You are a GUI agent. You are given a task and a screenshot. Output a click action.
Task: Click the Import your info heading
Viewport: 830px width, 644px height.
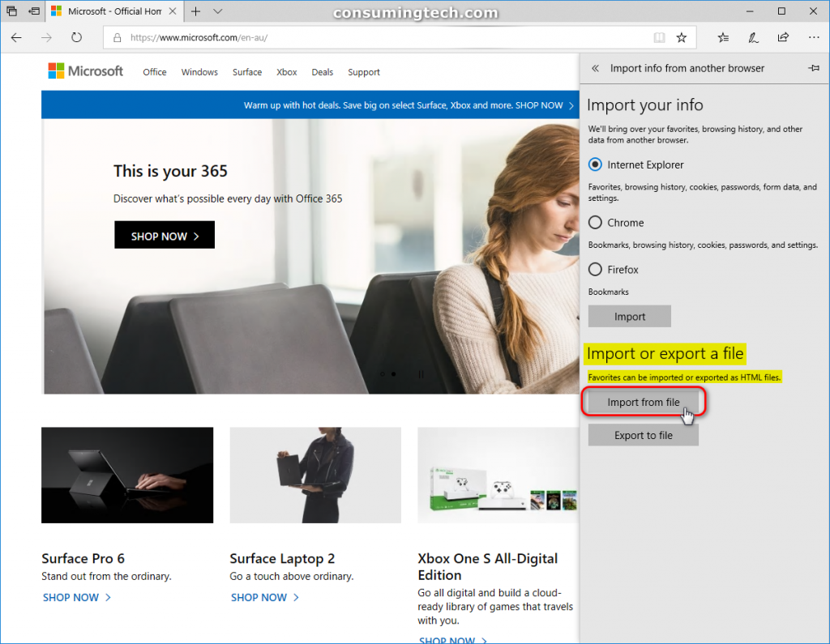click(x=644, y=104)
